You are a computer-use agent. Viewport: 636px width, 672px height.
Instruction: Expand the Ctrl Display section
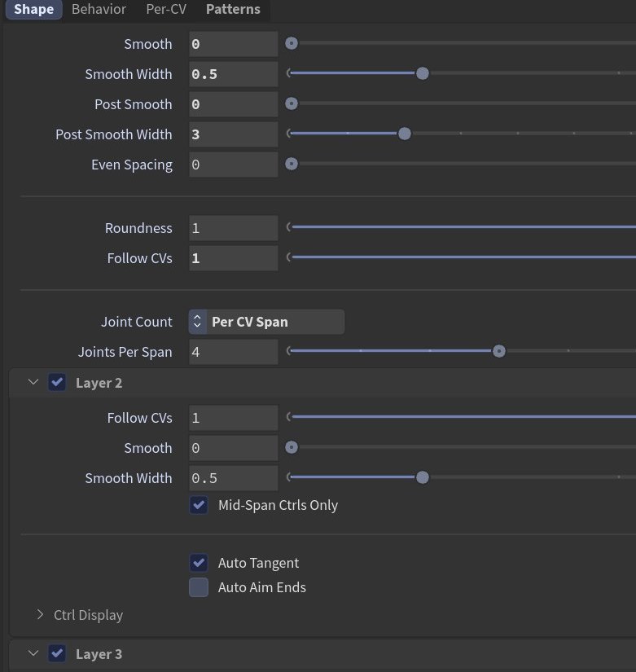pos(40,614)
